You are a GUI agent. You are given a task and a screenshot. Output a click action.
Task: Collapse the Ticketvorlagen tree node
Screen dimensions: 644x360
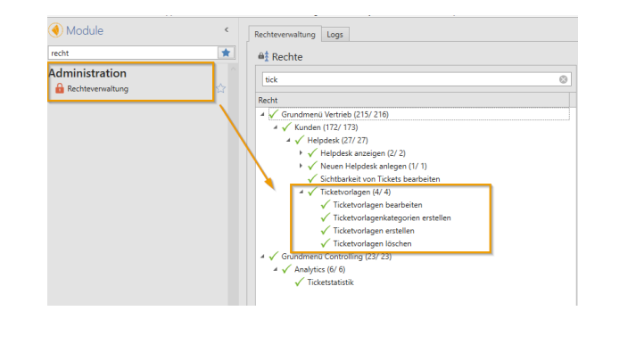point(301,192)
